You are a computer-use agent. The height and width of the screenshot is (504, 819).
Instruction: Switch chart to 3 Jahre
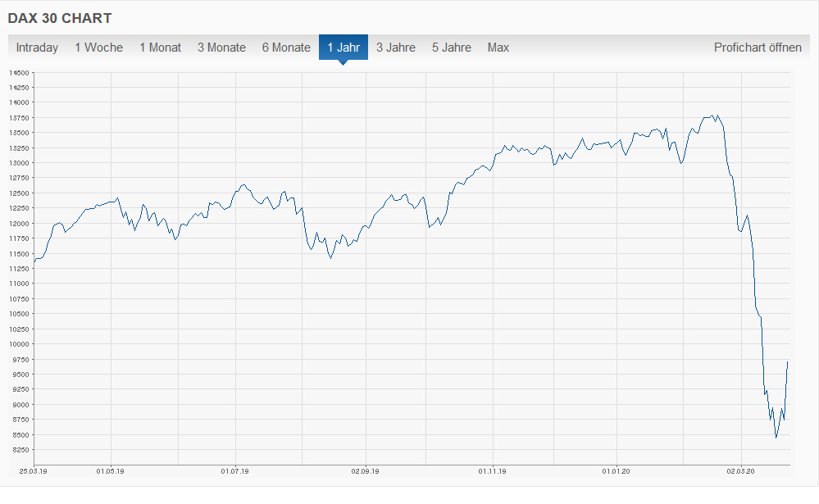pyautogui.click(x=396, y=48)
